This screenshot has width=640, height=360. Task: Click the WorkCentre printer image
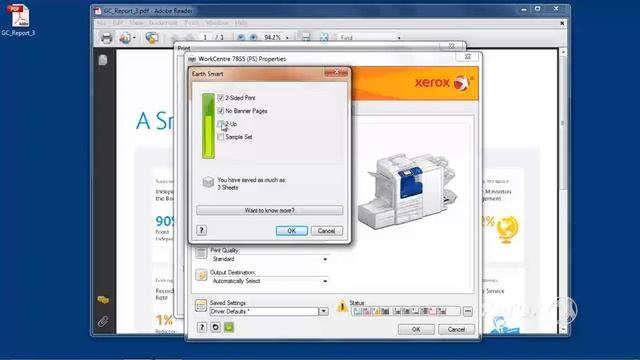(407, 190)
